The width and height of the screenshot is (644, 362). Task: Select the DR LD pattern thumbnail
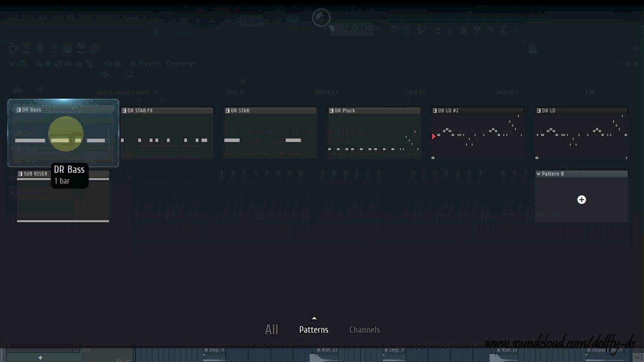[582, 133]
